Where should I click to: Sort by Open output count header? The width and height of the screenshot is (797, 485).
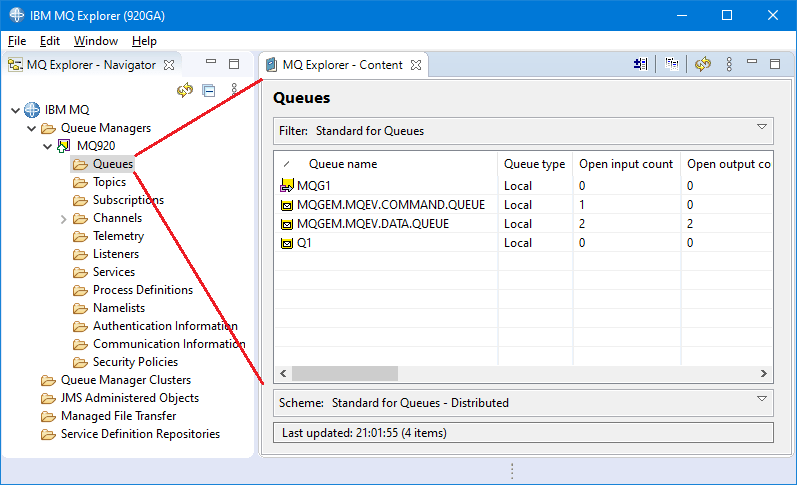pos(728,164)
